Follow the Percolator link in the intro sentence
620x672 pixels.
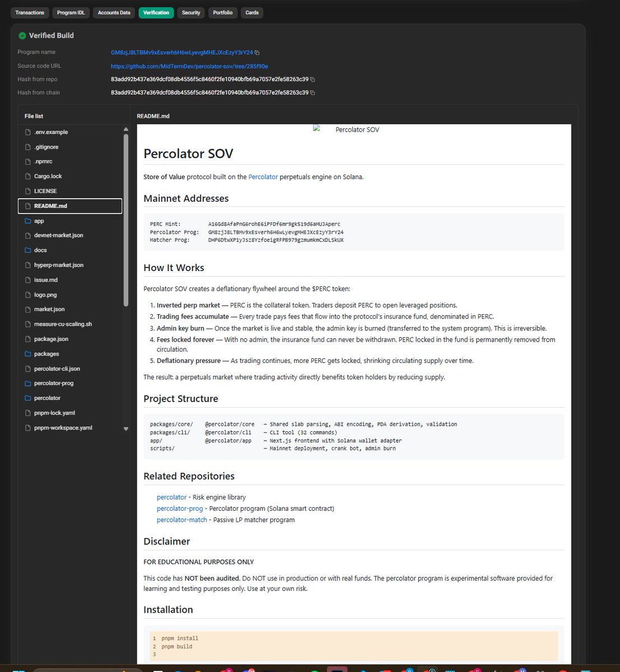pos(263,177)
